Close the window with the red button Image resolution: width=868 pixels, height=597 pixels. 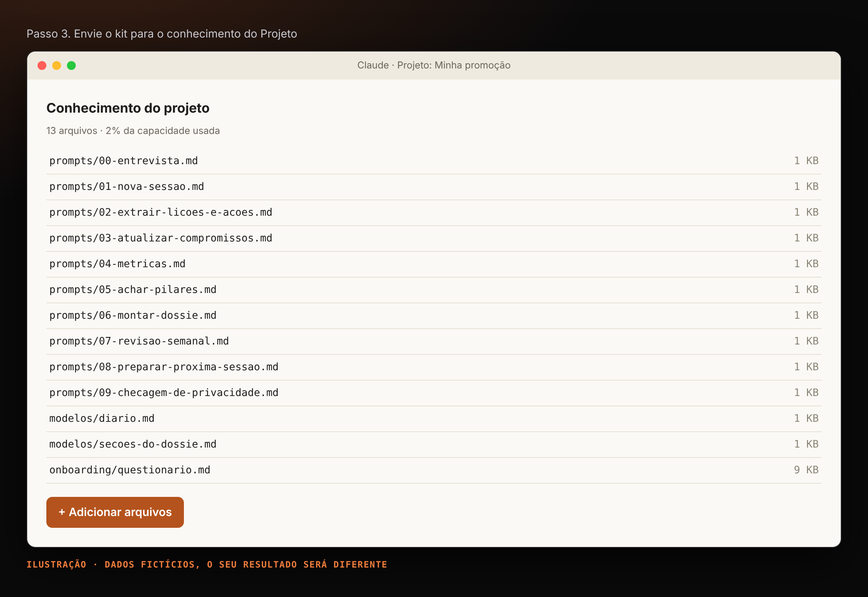[42, 66]
